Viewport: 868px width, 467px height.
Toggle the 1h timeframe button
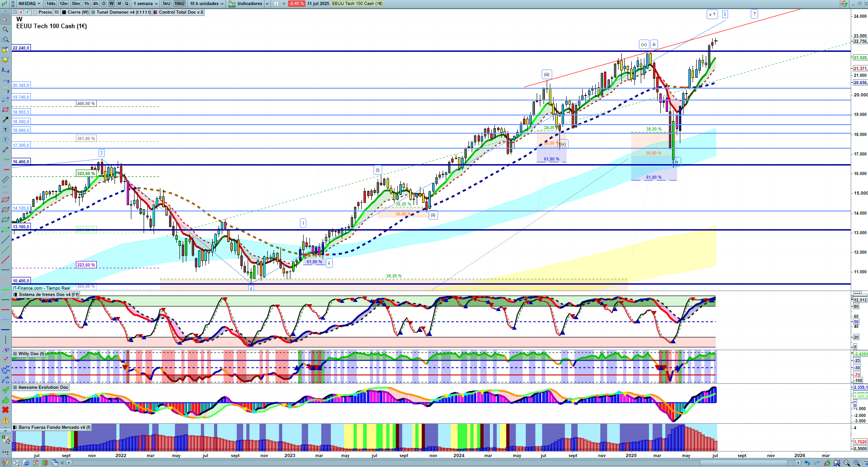point(86,4)
